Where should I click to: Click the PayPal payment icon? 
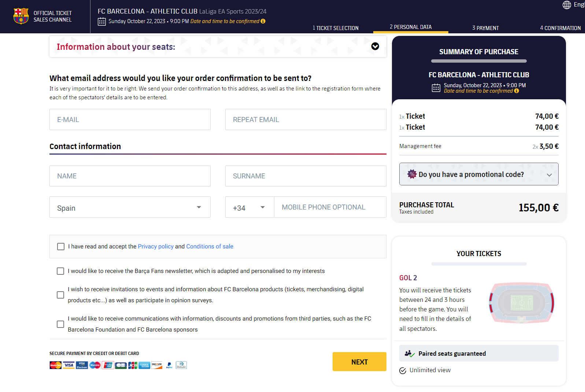(x=169, y=365)
